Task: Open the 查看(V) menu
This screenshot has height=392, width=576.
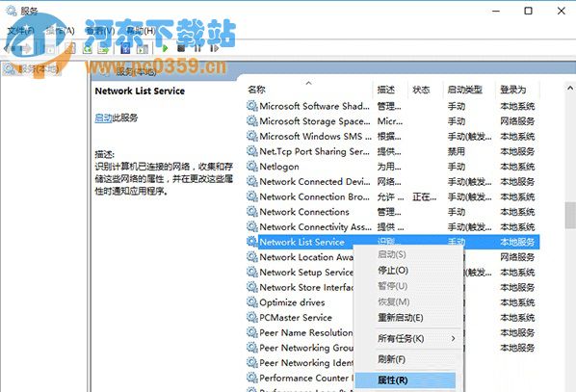Action: point(100,31)
